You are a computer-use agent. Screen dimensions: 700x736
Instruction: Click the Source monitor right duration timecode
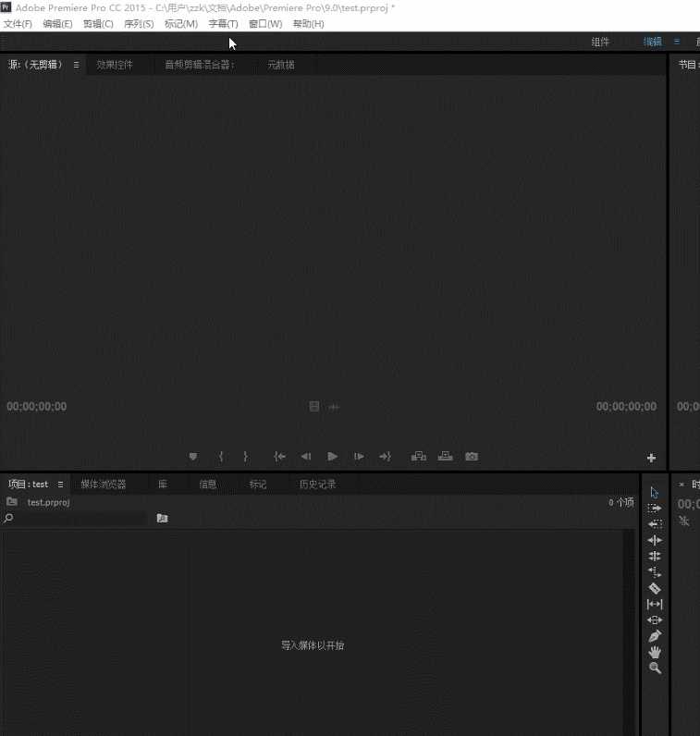[x=626, y=407]
